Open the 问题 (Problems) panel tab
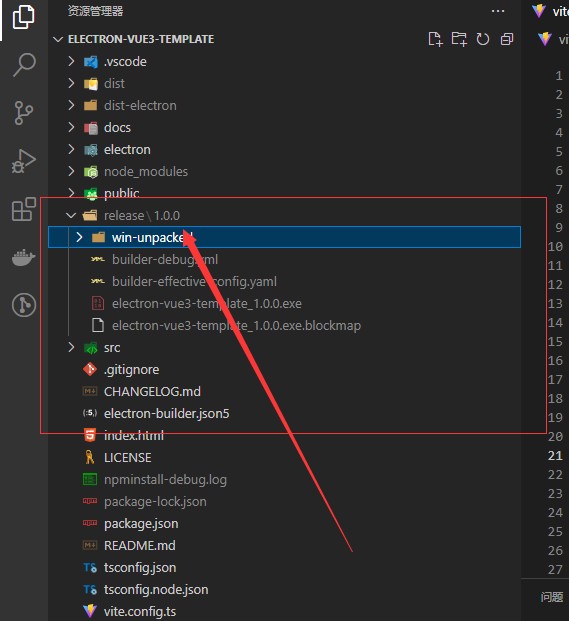This screenshot has height=621, width=569. point(552,597)
